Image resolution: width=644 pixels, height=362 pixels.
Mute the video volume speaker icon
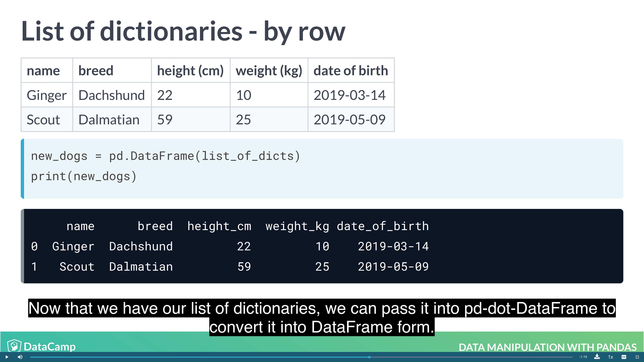pyautogui.click(x=20, y=357)
